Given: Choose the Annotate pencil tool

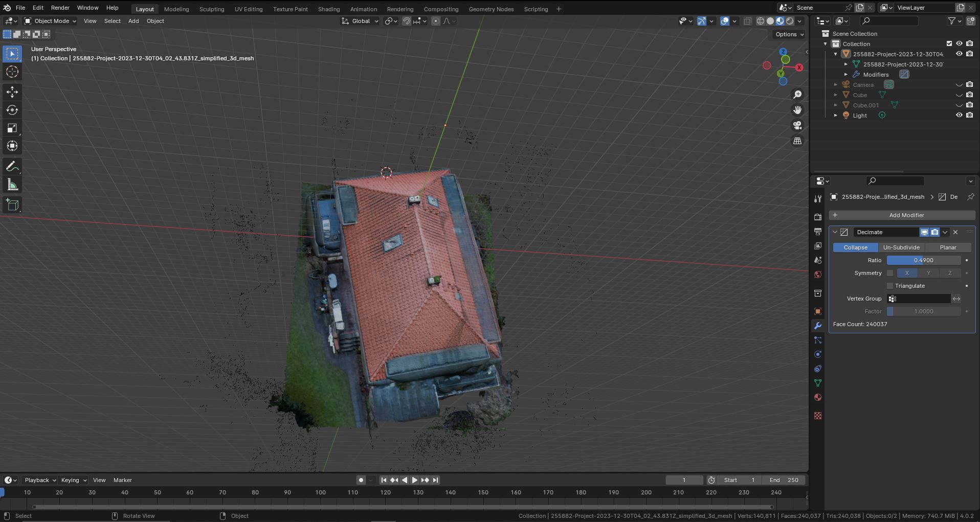Looking at the screenshot, I should (x=12, y=167).
